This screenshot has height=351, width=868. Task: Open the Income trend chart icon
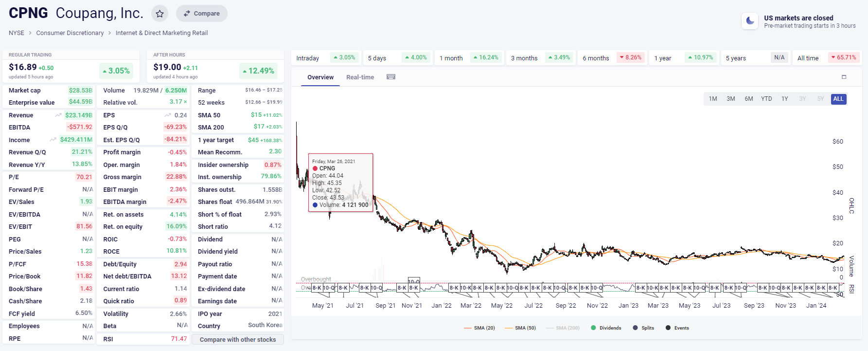point(53,140)
